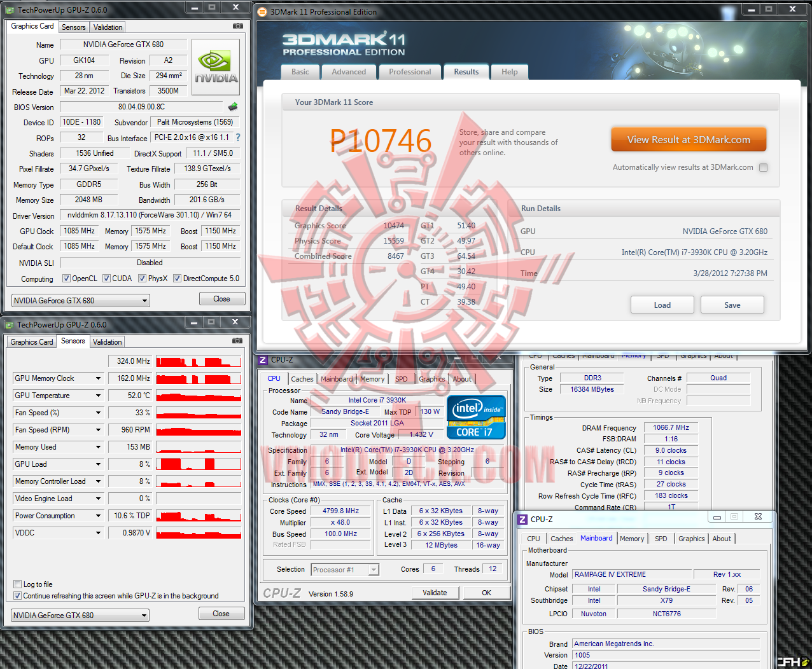Open the Fan Speed (%) sensor dropdown
The image size is (812, 669).
[99, 413]
